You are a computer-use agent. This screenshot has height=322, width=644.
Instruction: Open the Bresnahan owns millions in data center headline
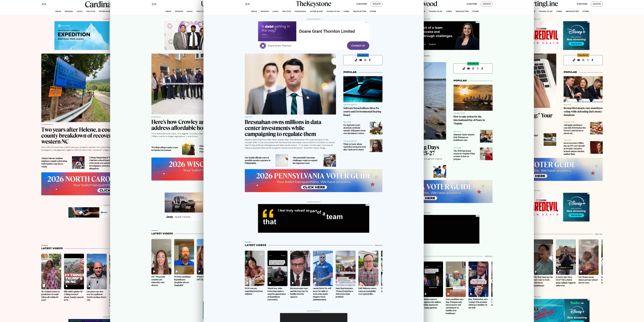pos(283,128)
